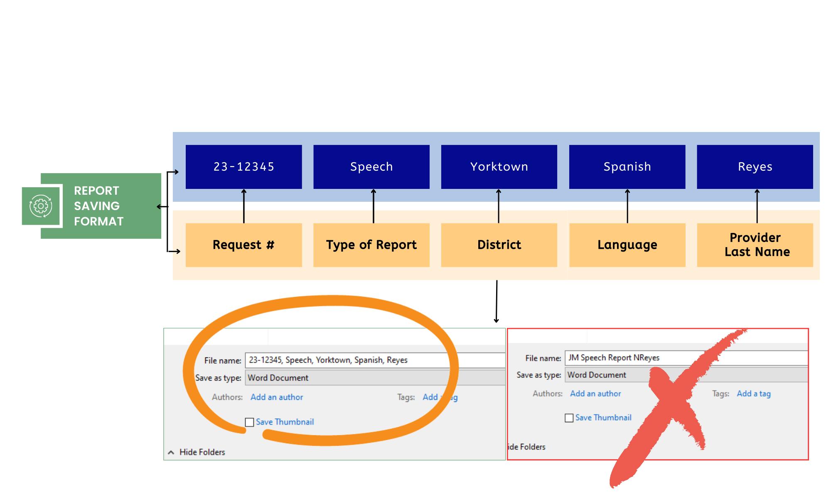Select the Yorktown blue box

point(499,167)
